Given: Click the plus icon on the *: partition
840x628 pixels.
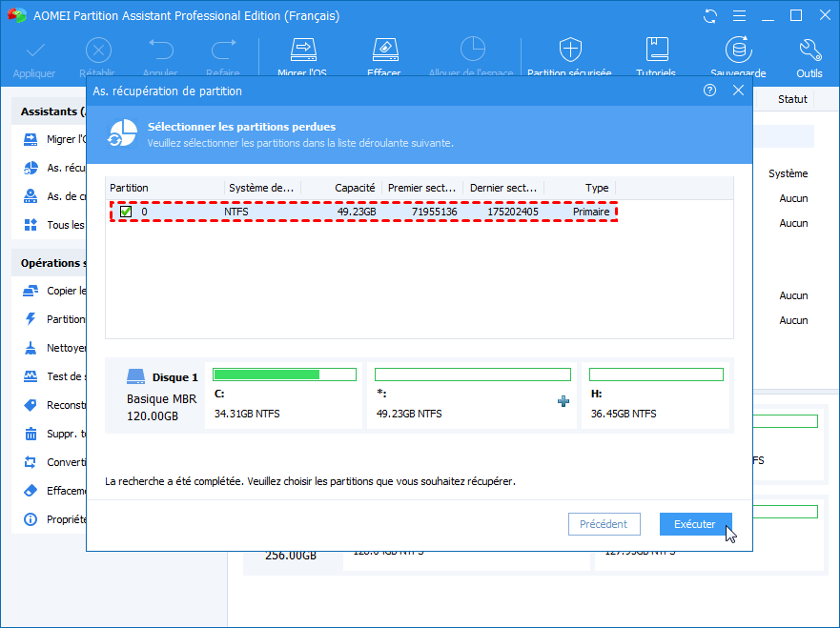Looking at the screenshot, I should coord(563,401).
